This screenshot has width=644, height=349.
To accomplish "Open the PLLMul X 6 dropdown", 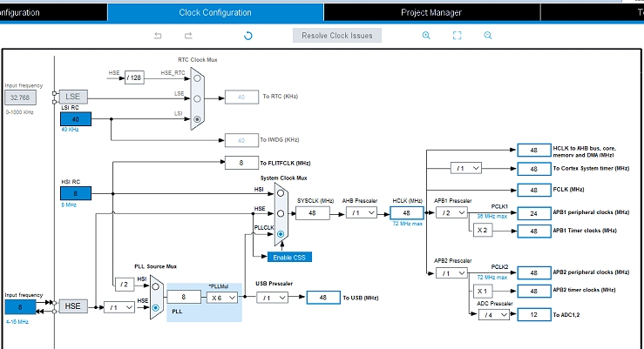I will tap(221, 298).
